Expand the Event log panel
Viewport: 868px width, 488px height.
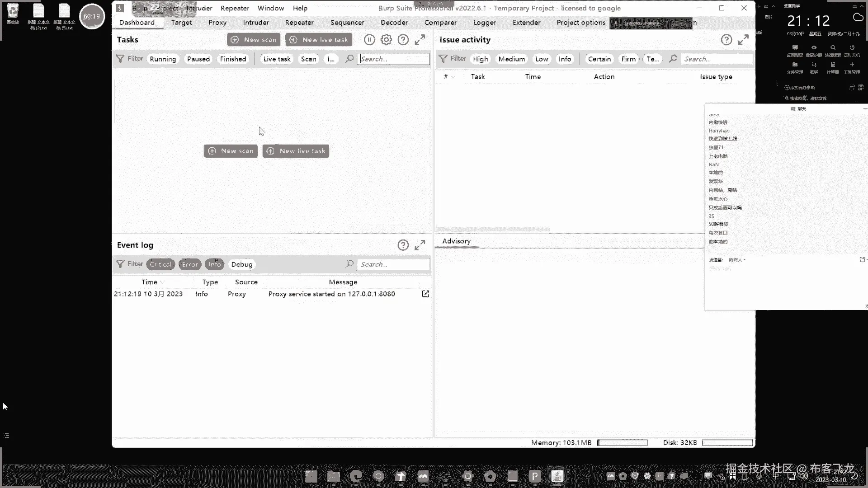click(420, 245)
